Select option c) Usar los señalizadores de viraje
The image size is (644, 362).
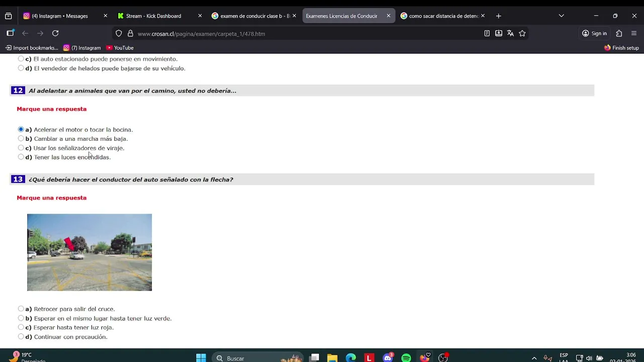21,148
